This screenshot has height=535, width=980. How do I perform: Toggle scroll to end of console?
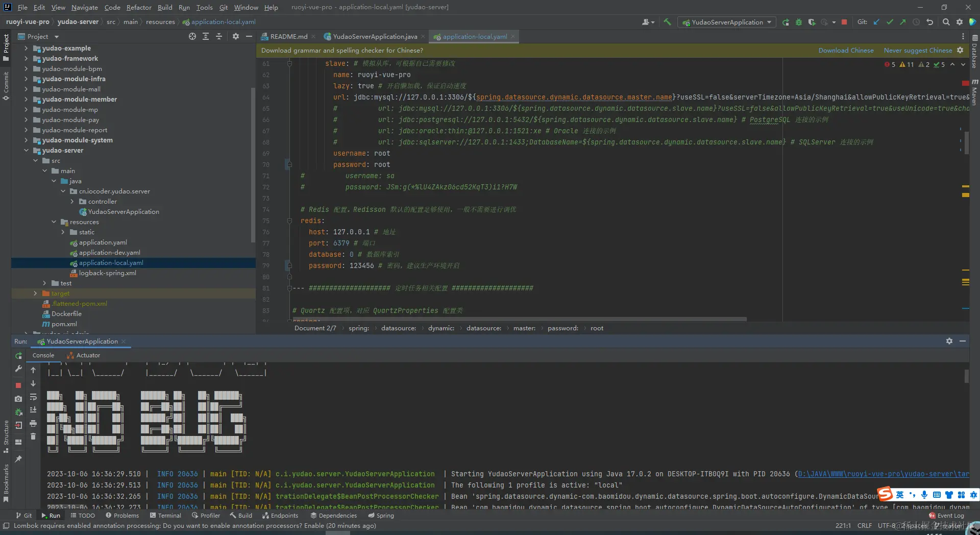click(x=33, y=410)
